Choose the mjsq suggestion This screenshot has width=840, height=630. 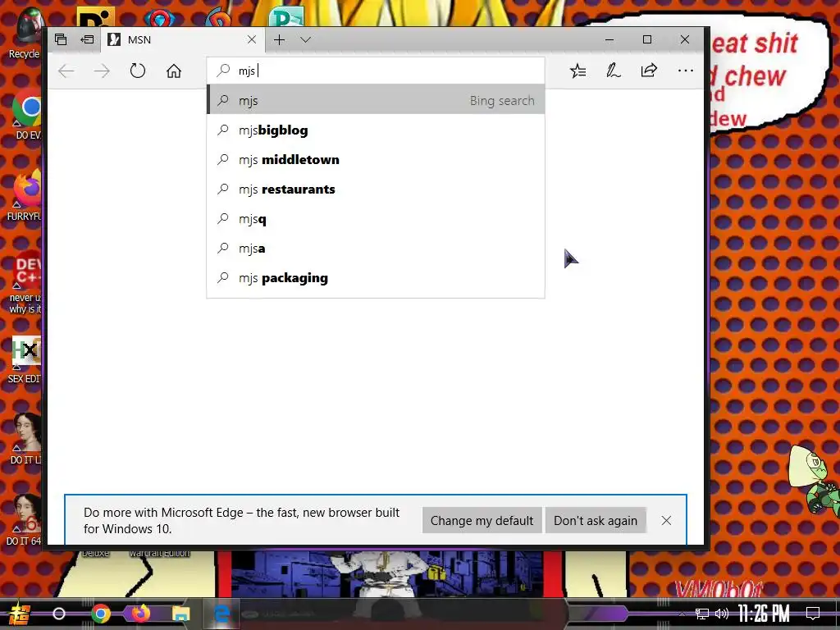(x=376, y=218)
